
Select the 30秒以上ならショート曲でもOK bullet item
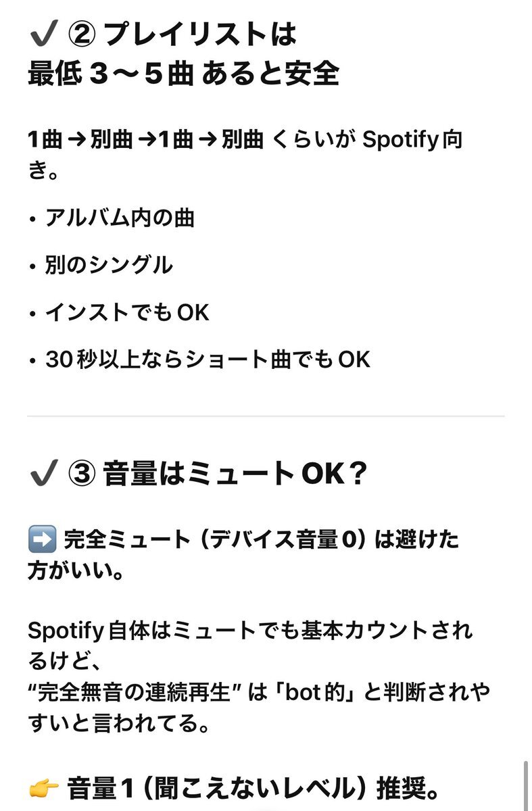pyautogui.click(x=208, y=360)
